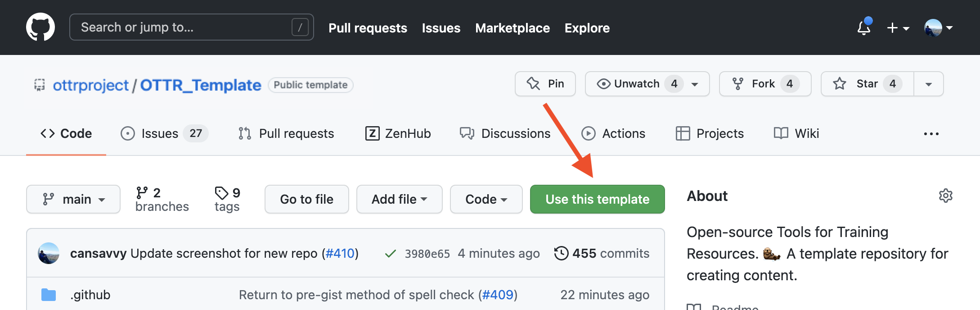Show more tabs with the three-dot menu
The height and width of the screenshot is (310, 980).
pos(931,134)
